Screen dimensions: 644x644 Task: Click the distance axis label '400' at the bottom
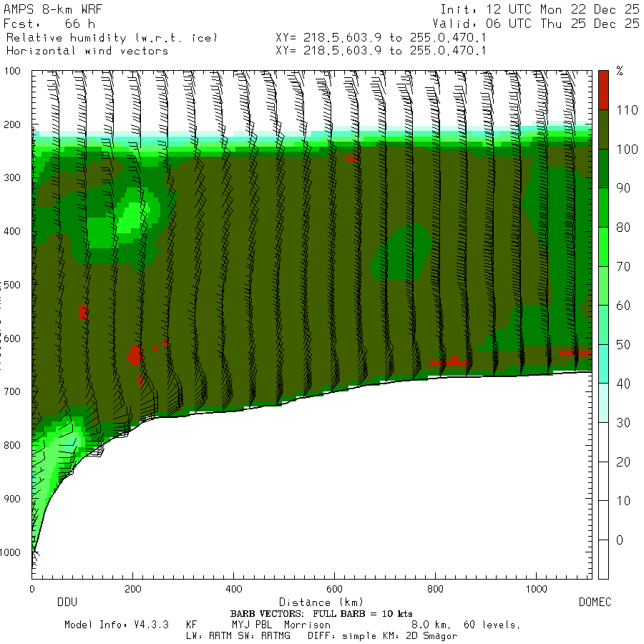tap(234, 589)
